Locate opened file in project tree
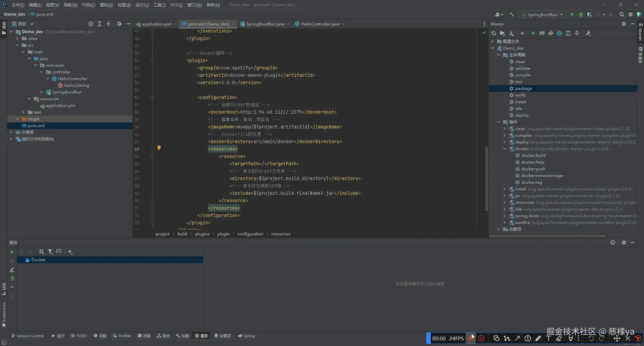This screenshot has width=644, height=346. click(91, 24)
